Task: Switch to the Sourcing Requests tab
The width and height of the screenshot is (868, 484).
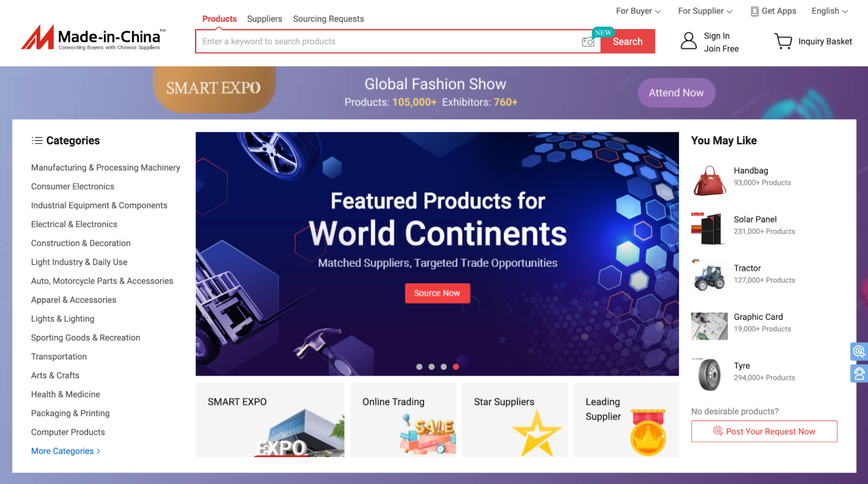Action: (328, 19)
